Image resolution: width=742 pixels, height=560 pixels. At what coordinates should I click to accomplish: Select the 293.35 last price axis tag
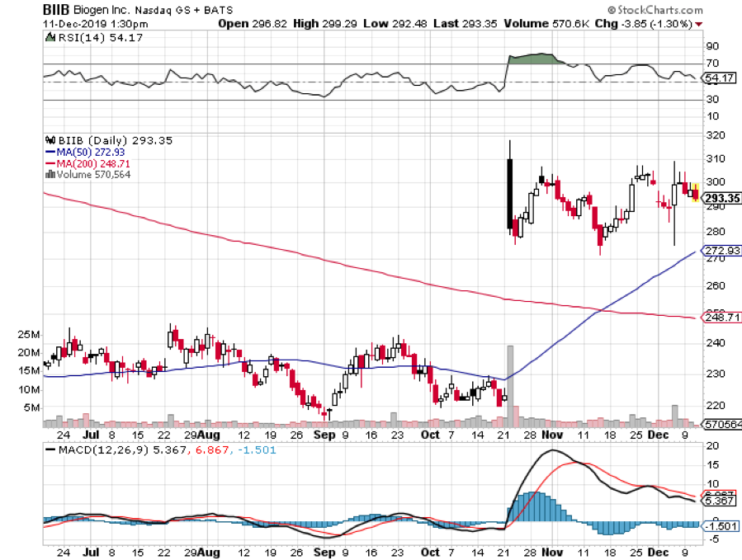point(719,198)
